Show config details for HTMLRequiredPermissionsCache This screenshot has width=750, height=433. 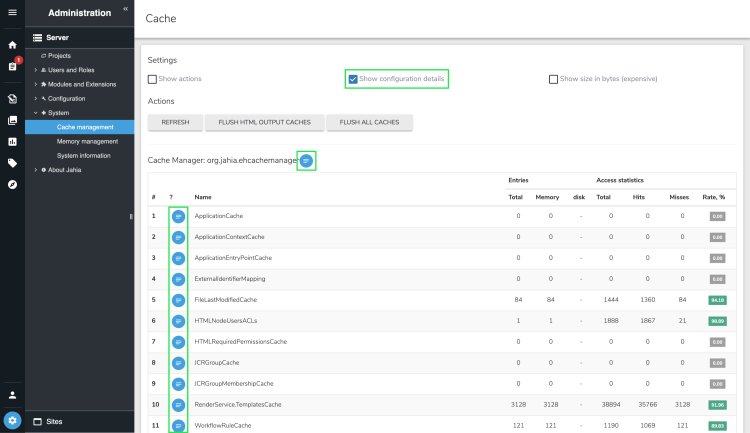[178, 342]
